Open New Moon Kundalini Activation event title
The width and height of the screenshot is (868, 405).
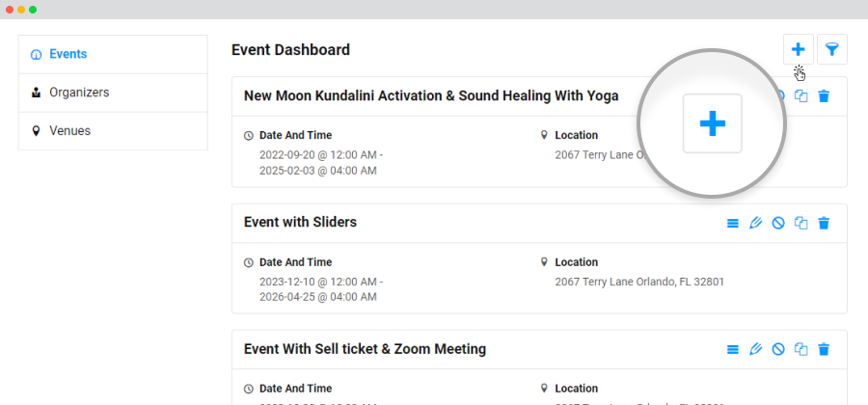431,96
